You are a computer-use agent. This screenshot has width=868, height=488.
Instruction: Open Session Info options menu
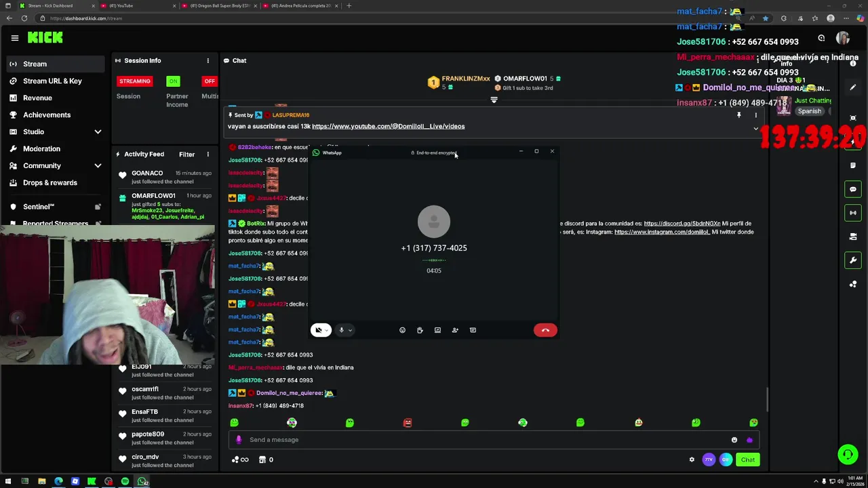tap(208, 60)
